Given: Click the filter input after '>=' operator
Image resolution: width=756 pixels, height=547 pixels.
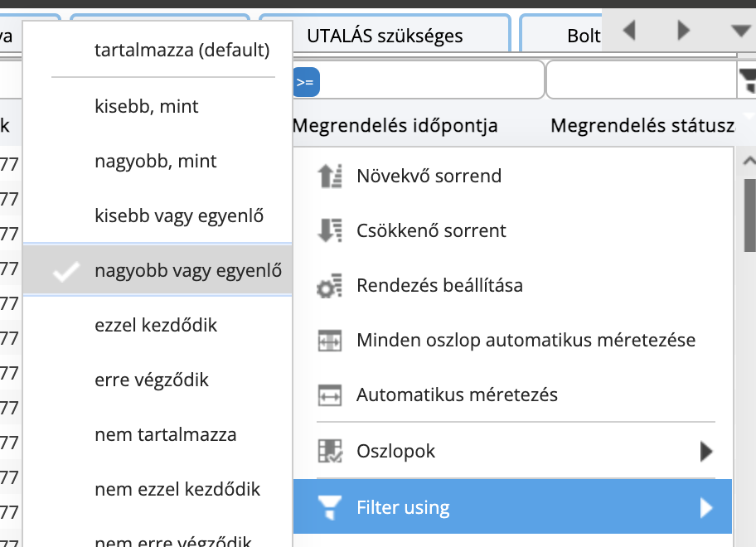Looking at the screenshot, I should pos(431,81).
